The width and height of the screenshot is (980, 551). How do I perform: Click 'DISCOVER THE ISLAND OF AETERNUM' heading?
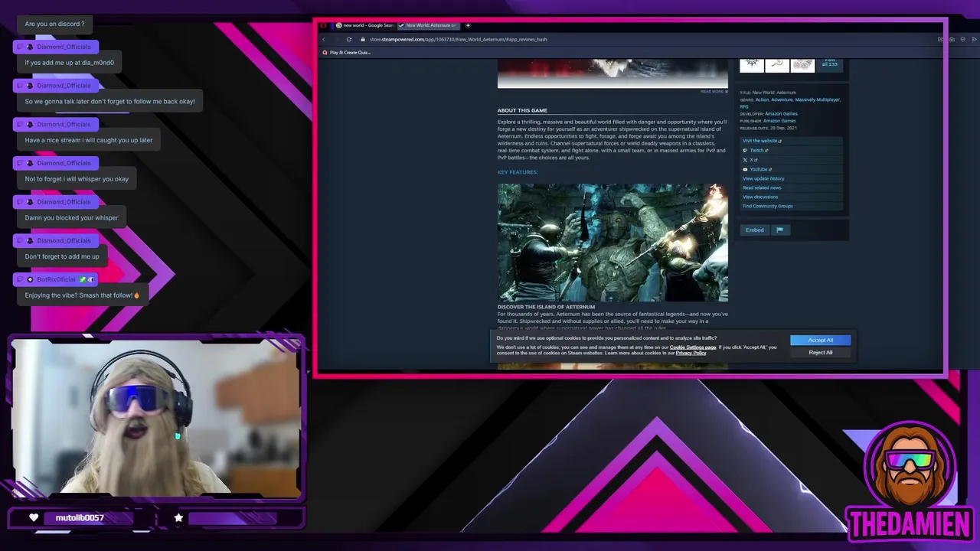pos(546,307)
